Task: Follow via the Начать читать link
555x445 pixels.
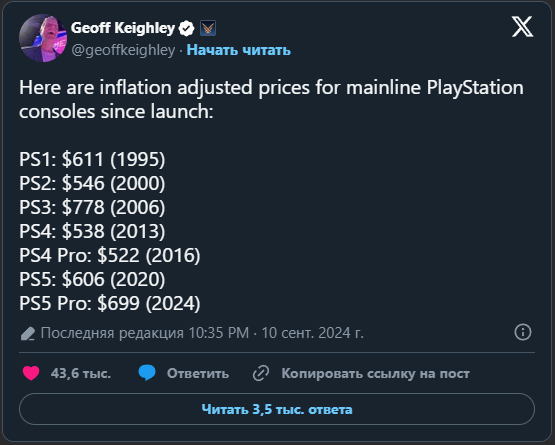Action: [x=239, y=50]
